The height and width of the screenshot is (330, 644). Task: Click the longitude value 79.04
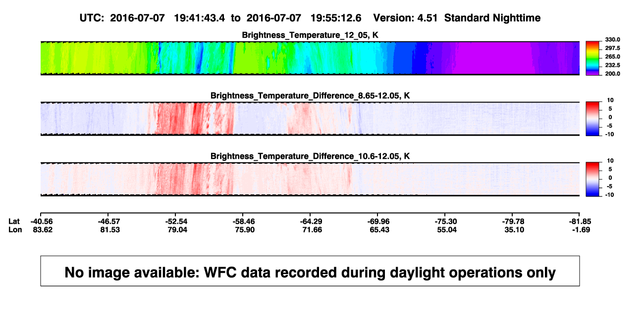pos(177,230)
